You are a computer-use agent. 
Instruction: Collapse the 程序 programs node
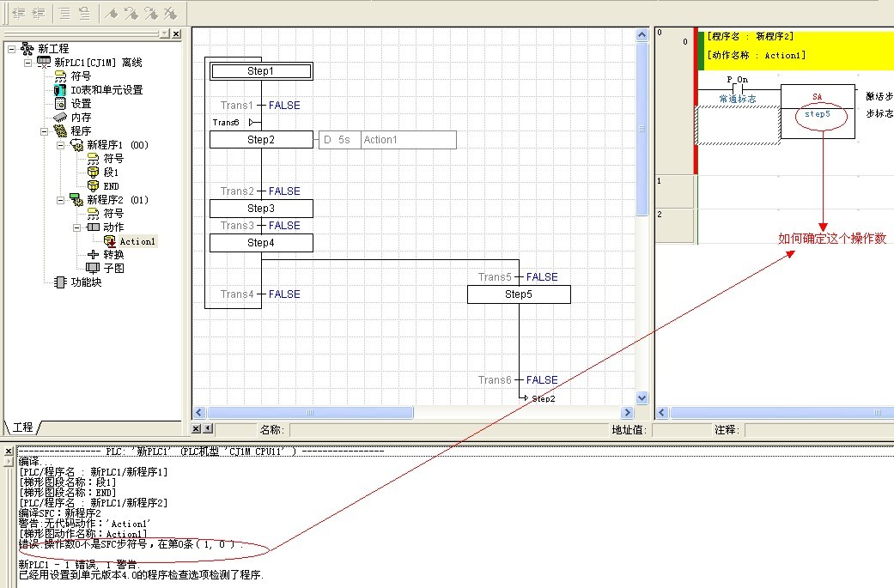[44, 131]
